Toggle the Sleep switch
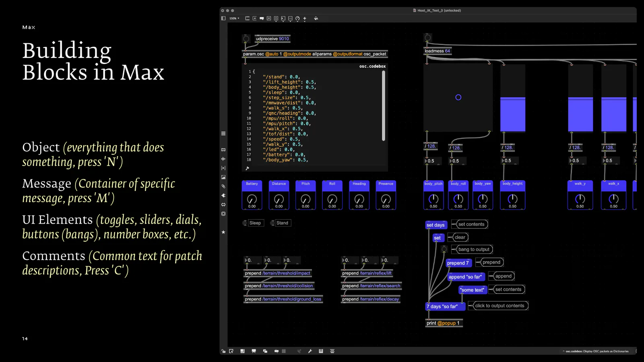This screenshot has width=644, height=362. 245,223
